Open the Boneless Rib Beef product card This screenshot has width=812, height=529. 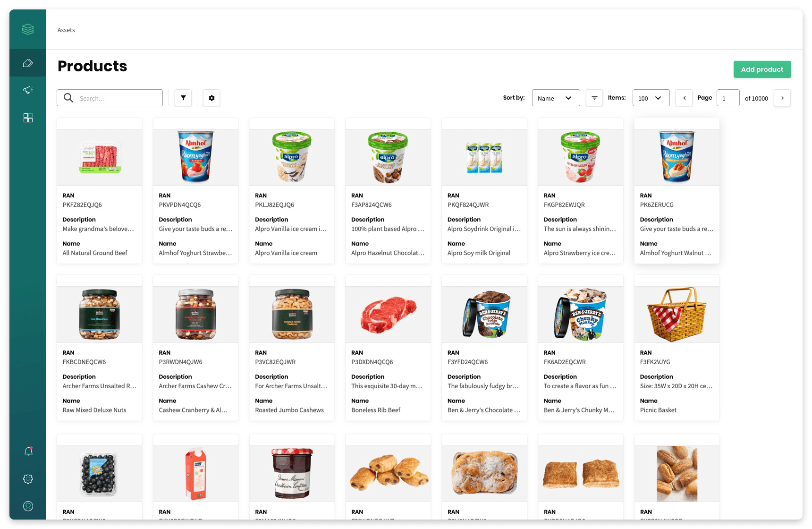point(388,348)
